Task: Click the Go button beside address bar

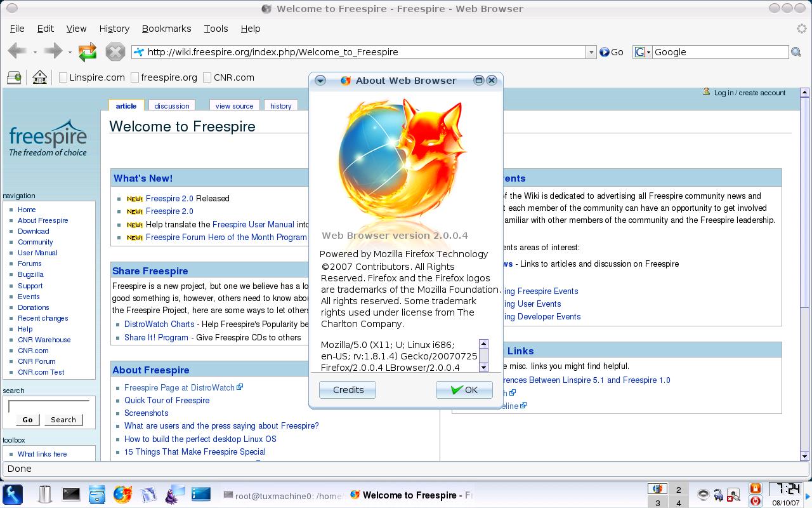Action: tap(612, 52)
